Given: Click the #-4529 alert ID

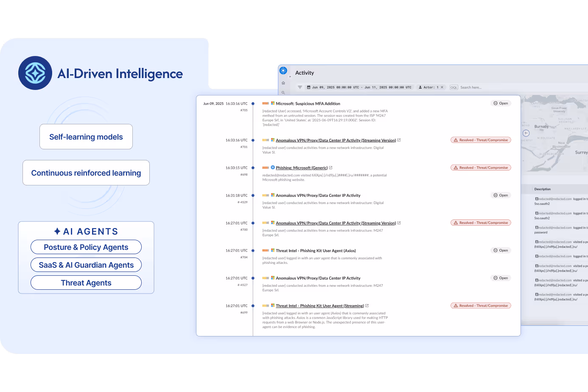Looking at the screenshot, I should pyautogui.click(x=243, y=202).
